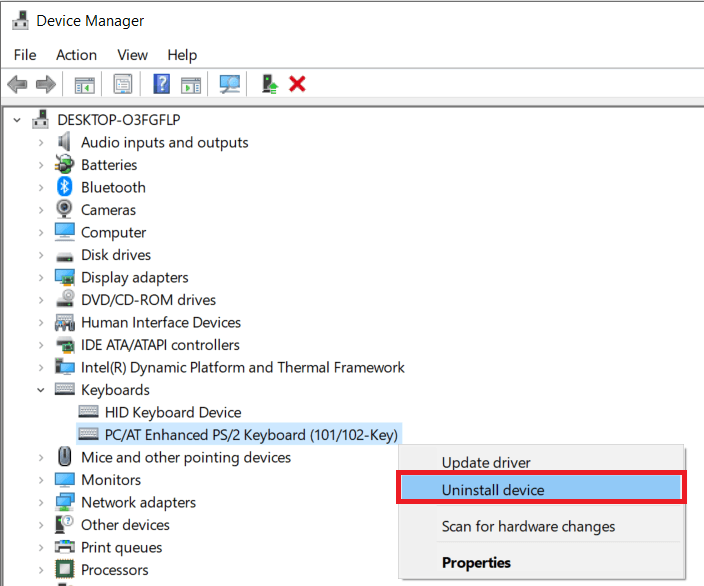Screen dimensions: 704x586
Task: Click the blue Help question mark icon
Action: (162, 84)
